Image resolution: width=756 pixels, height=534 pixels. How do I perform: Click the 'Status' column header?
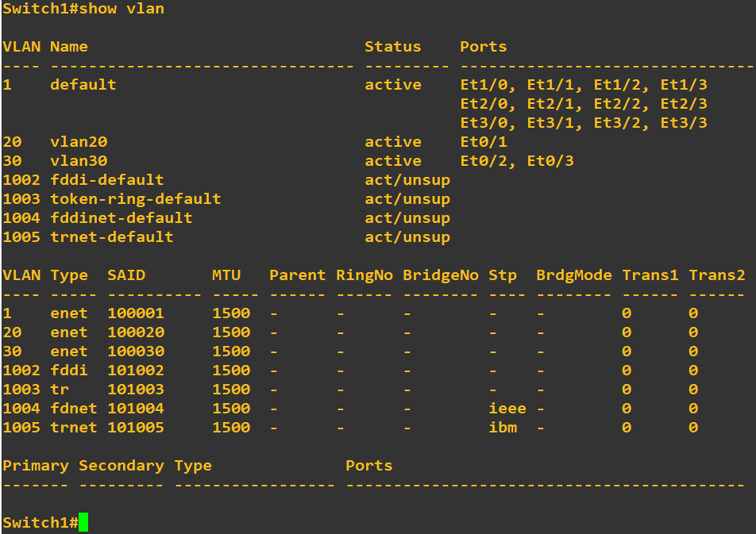tap(392, 47)
